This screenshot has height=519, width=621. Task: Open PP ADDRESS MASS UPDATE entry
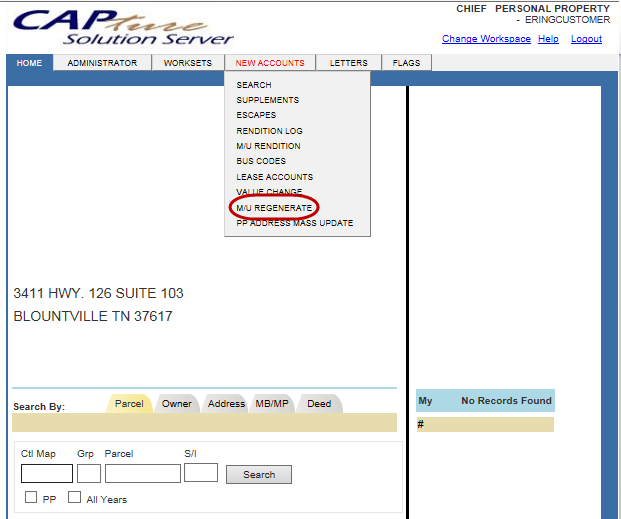[295, 223]
